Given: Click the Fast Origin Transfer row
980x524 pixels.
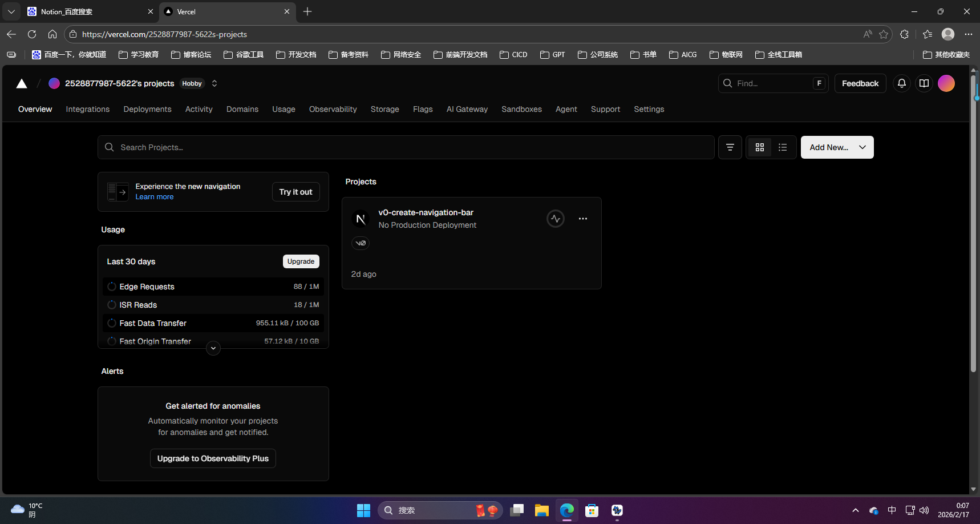Looking at the screenshot, I should (x=213, y=341).
